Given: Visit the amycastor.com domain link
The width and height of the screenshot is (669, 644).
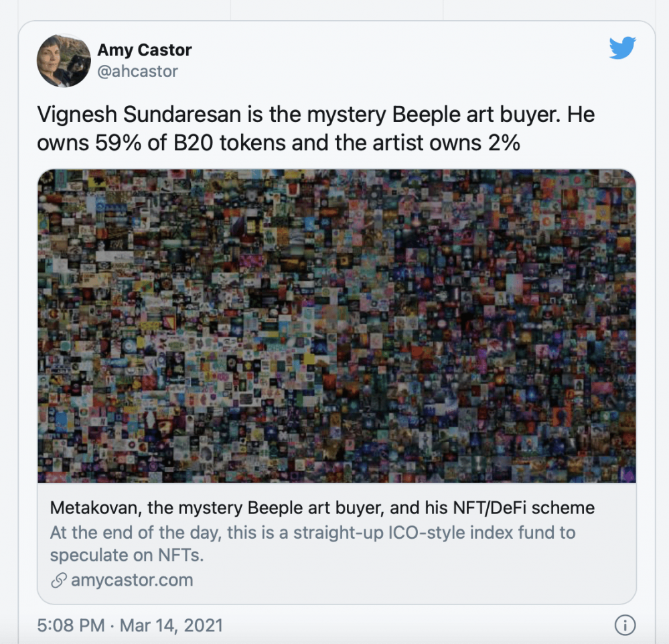Looking at the screenshot, I should point(132,580).
